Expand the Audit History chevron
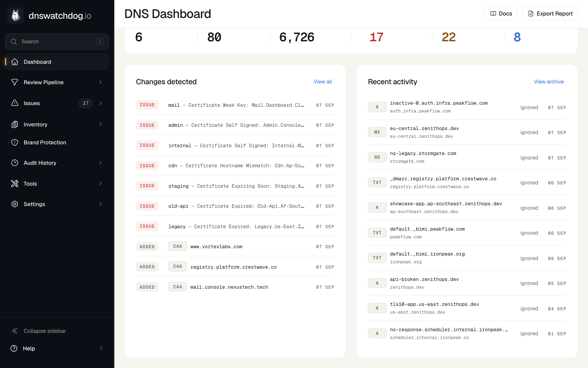This screenshot has height=368, width=588. point(100,163)
